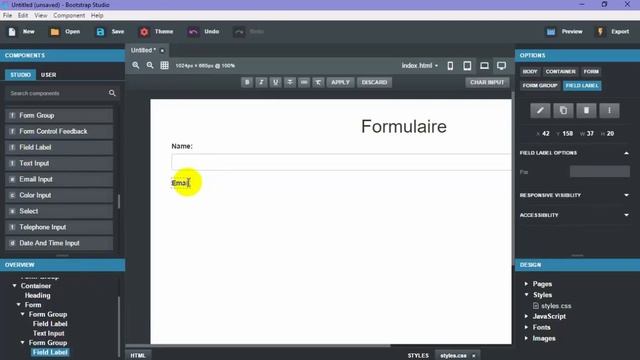Toggle the grid overlay icon

coord(164,65)
